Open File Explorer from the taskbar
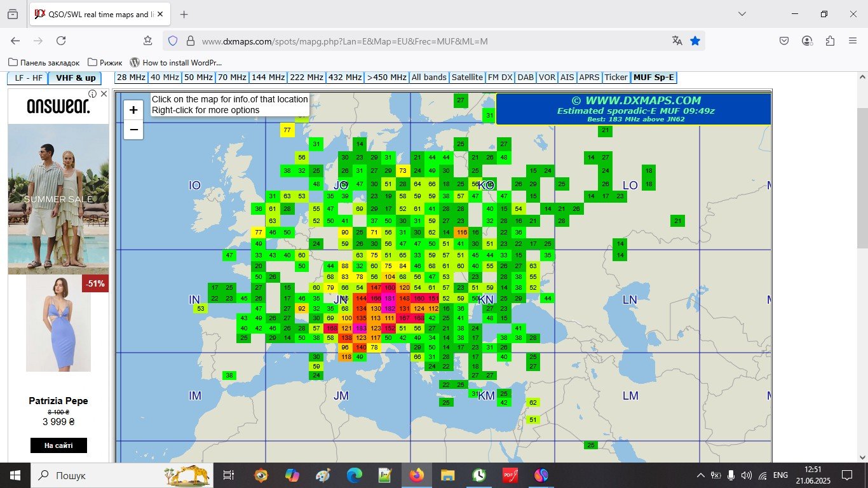The width and height of the screenshot is (868, 488). point(448,475)
